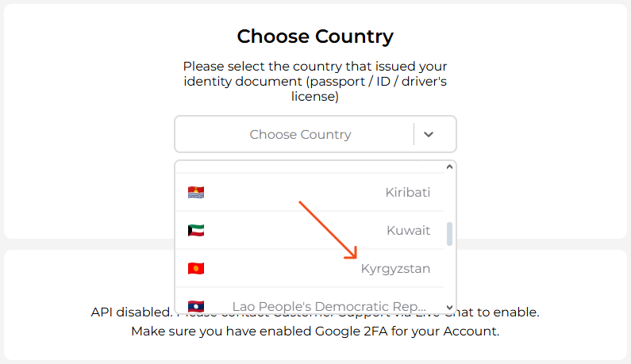Click the Kiribati flag icon
The height and width of the screenshot is (364, 631).
[196, 192]
